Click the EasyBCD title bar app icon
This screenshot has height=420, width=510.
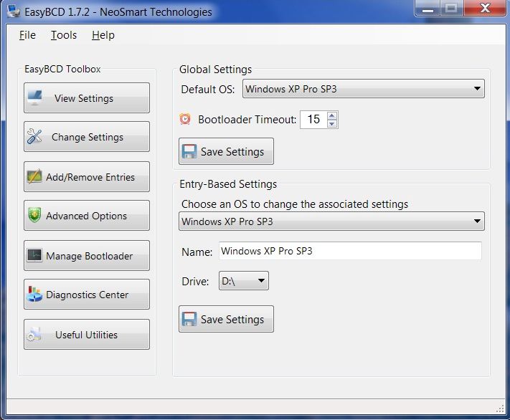click(14, 11)
